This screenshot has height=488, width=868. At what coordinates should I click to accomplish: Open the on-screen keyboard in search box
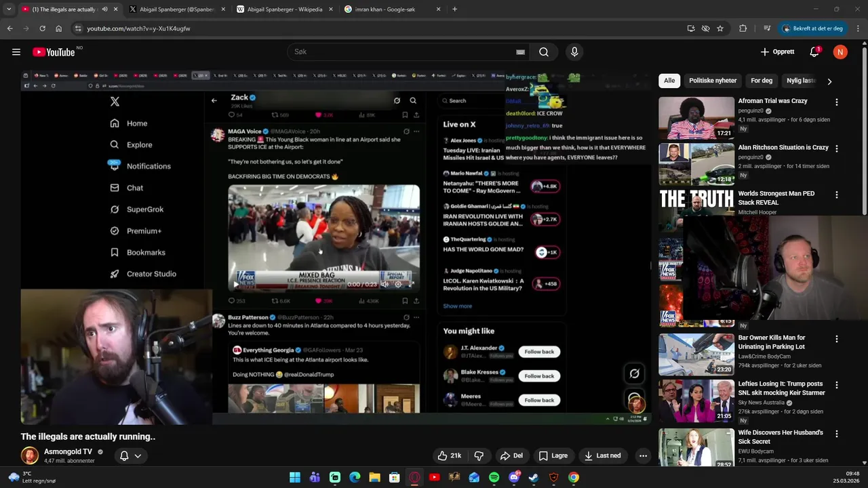pyautogui.click(x=520, y=52)
